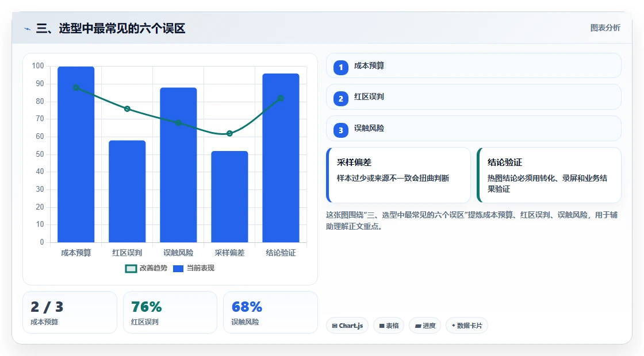Click trend line point above 采样偏差
The height and width of the screenshot is (356, 644).
[x=229, y=133]
